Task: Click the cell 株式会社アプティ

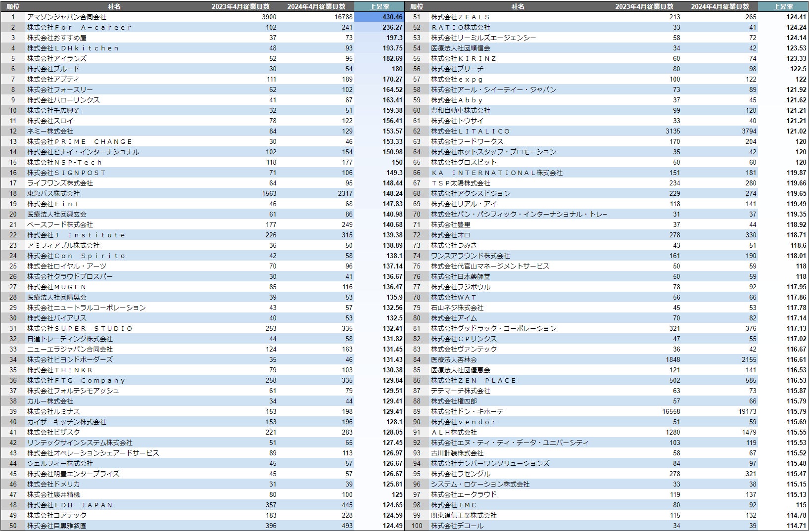Action: click(53, 79)
